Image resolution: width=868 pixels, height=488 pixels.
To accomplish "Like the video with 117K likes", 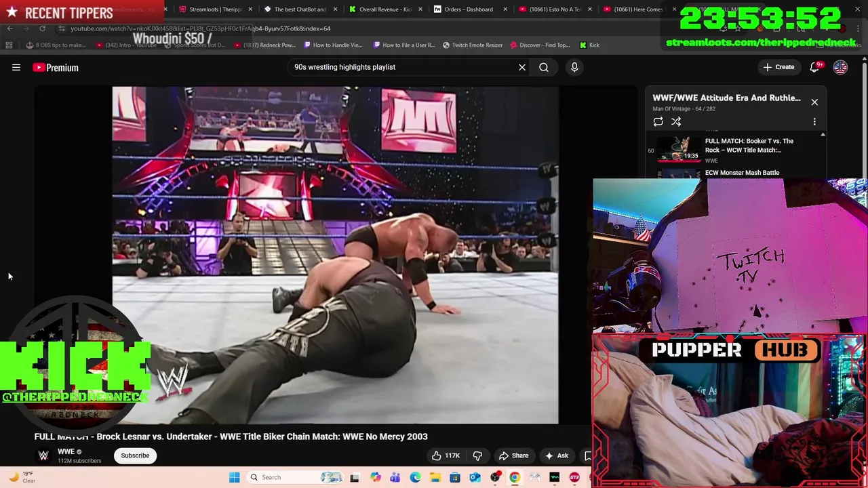I will tap(446, 455).
